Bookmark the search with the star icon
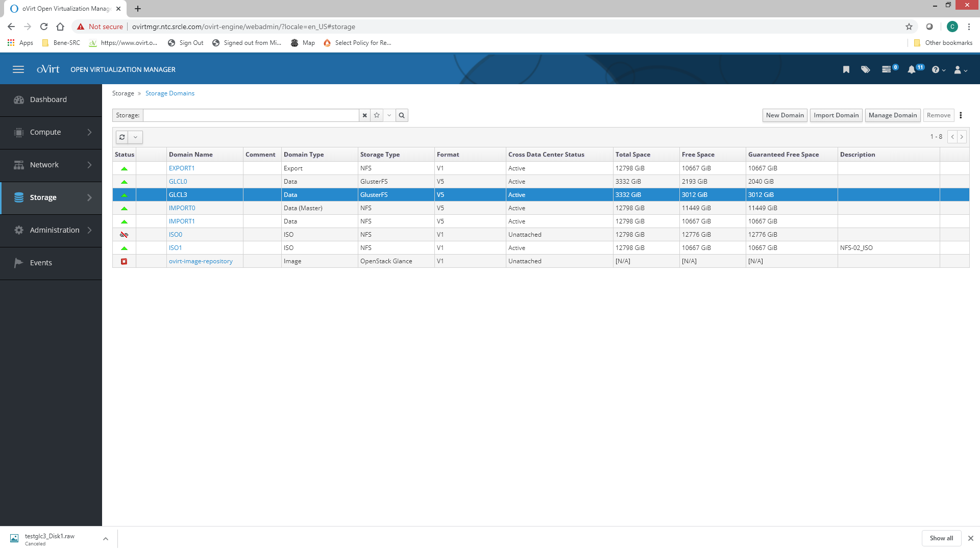The width and height of the screenshot is (980, 551). click(377, 115)
